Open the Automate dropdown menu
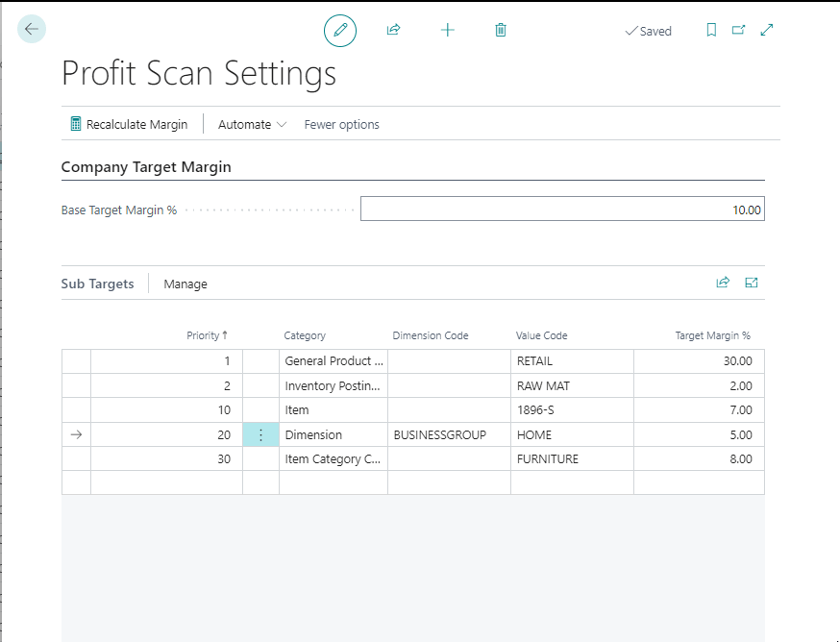Viewport: 840px width, 642px height. pos(252,124)
